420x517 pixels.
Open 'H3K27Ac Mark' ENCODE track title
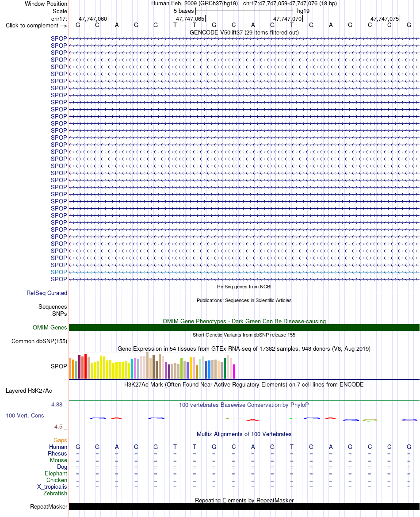(244, 384)
